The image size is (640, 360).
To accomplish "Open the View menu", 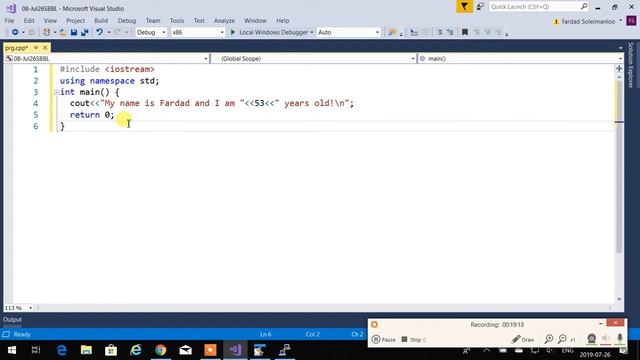I will 50,20.
